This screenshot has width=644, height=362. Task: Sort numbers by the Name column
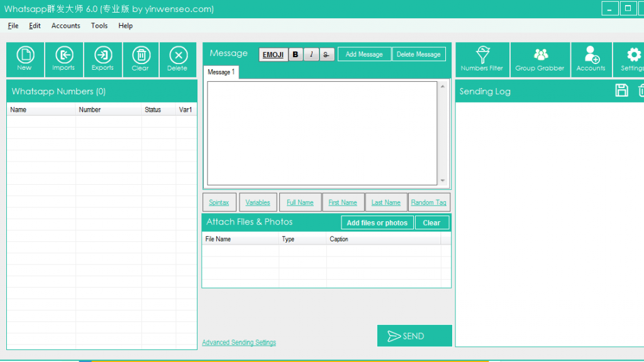pyautogui.click(x=41, y=109)
